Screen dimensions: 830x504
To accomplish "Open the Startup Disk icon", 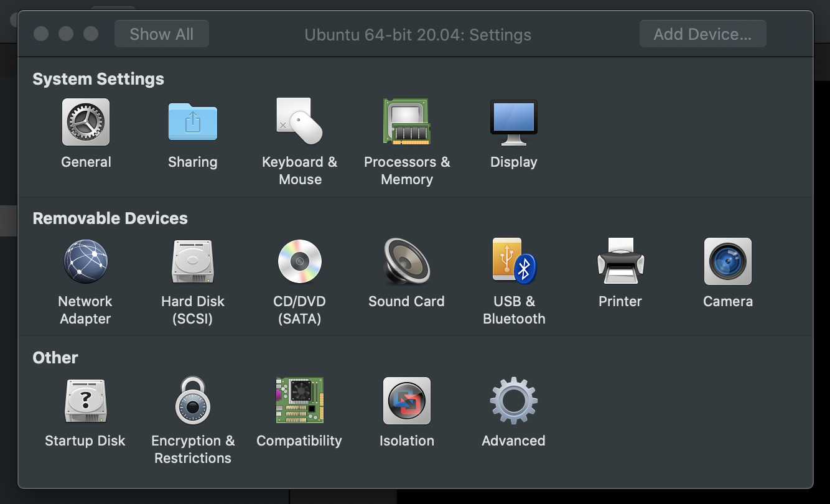I will [86, 401].
